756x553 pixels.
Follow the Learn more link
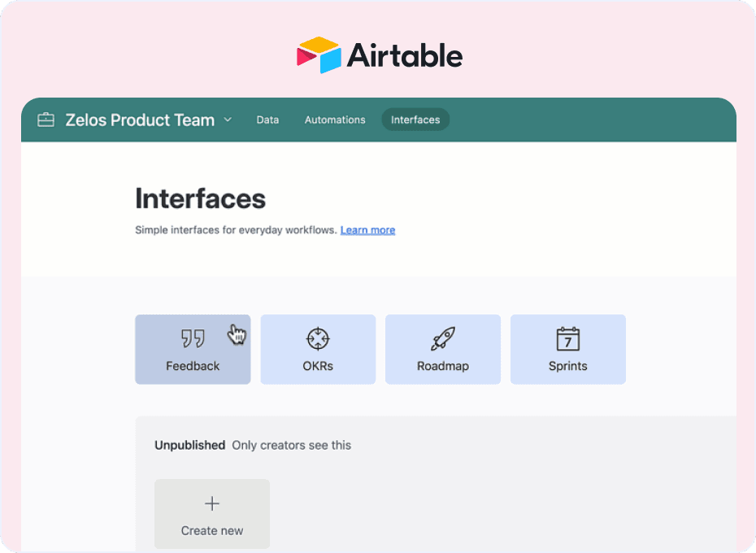(x=368, y=230)
